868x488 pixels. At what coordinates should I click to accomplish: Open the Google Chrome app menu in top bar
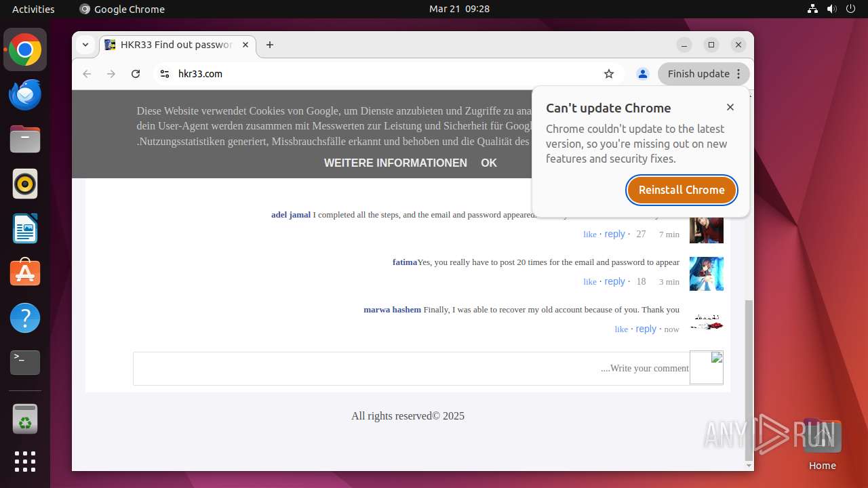click(122, 9)
